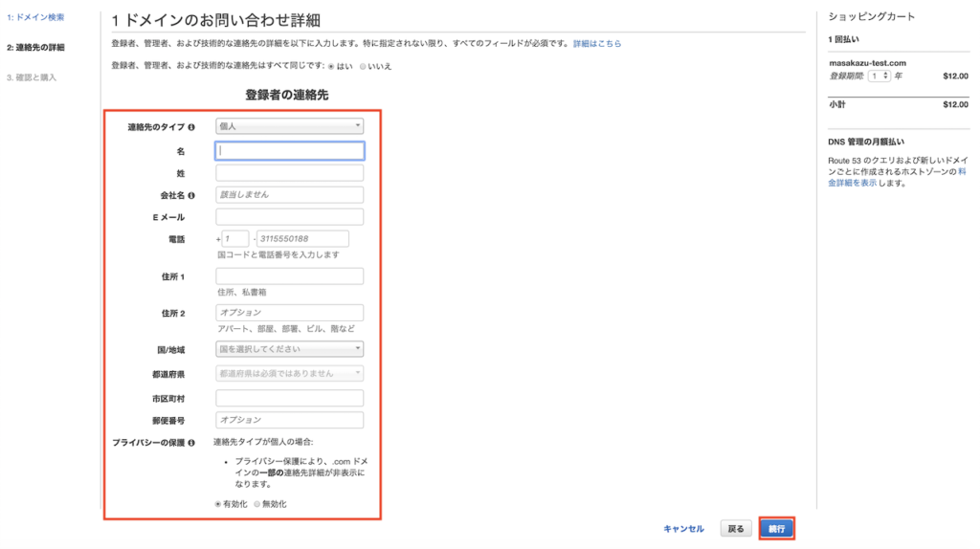Click info icon next to 連絡先のタイプ

click(192, 127)
